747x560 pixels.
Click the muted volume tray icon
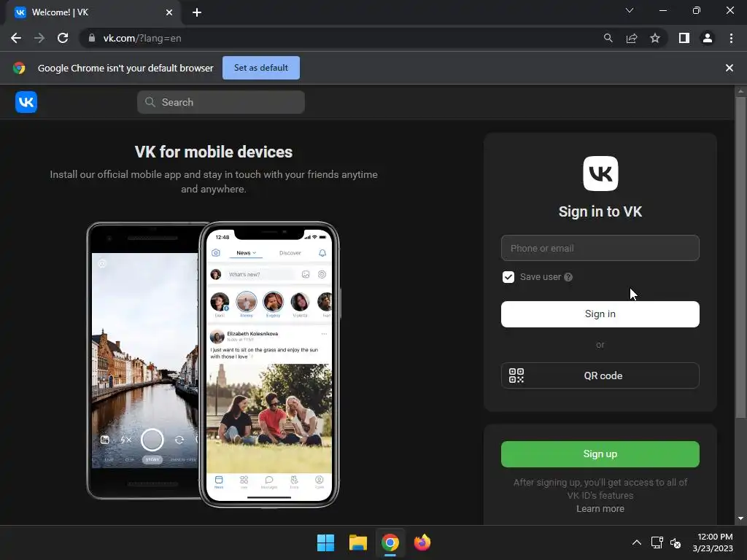676,542
